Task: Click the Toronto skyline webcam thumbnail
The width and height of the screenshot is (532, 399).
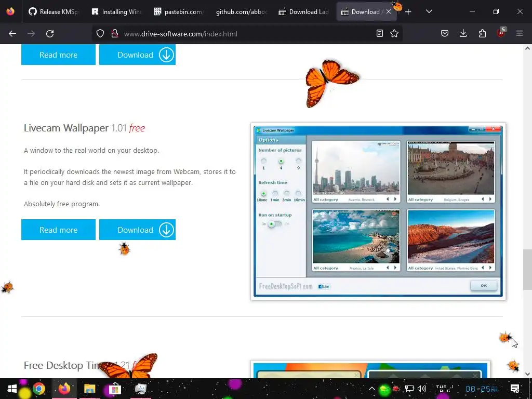Action: pyautogui.click(x=356, y=168)
